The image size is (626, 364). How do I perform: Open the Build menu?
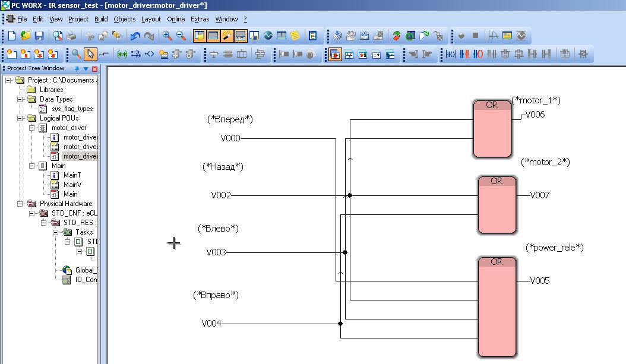coord(101,19)
